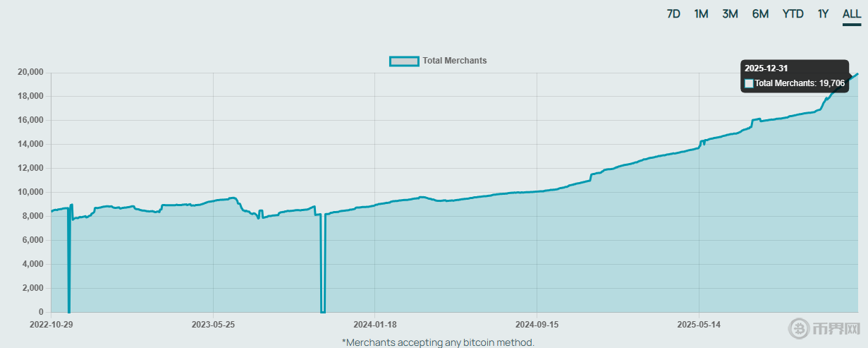Switch chart to 1M range
This screenshot has height=348, width=868.
[701, 14]
